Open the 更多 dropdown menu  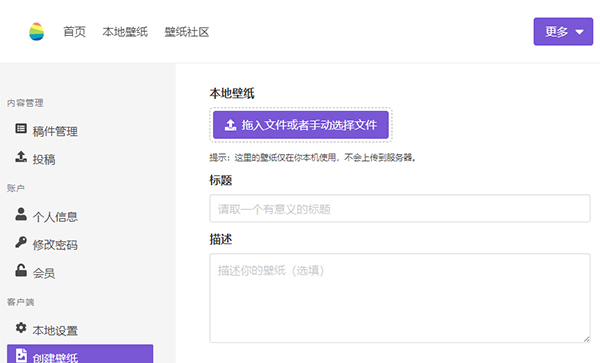pyautogui.click(x=563, y=31)
